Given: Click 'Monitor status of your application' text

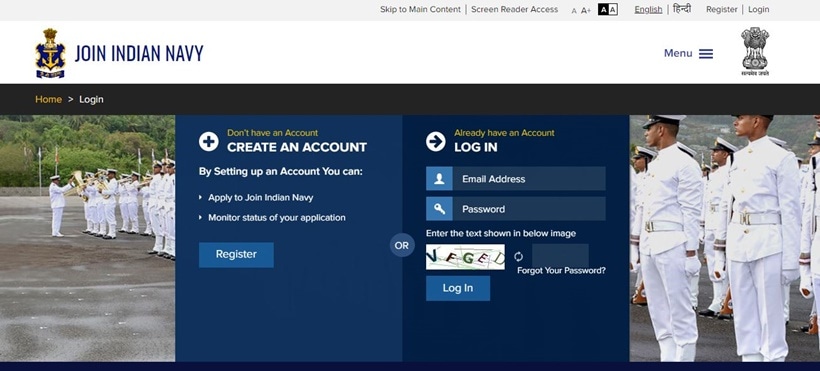Looking at the screenshot, I should [x=277, y=218].
